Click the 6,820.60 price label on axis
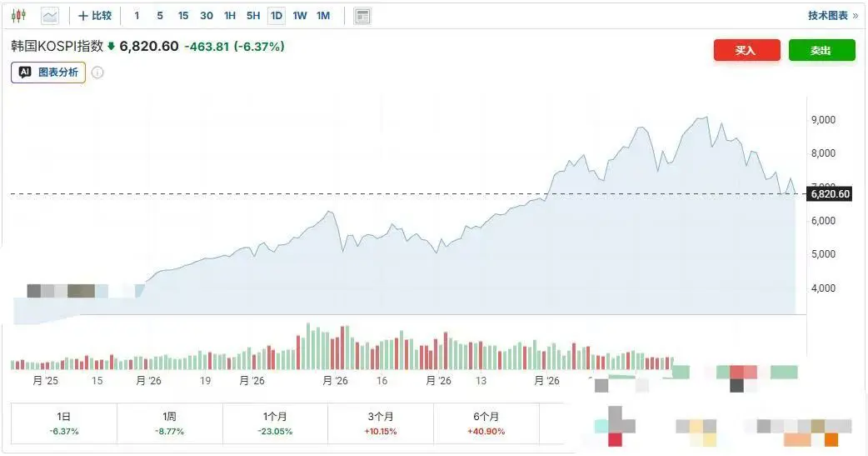The height and width of the screenshot is (456, 868). [830, 194]
